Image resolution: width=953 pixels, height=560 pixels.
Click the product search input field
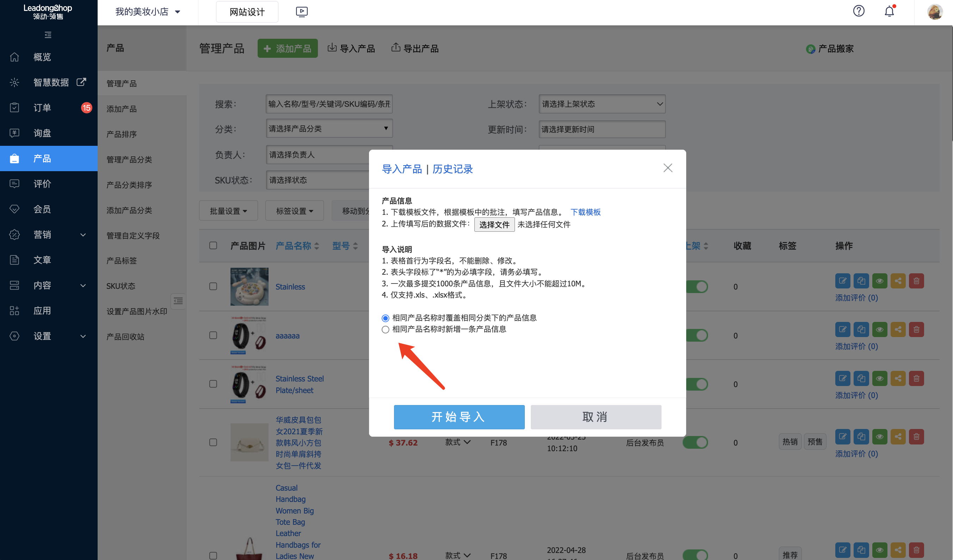[x=328, y=104]
